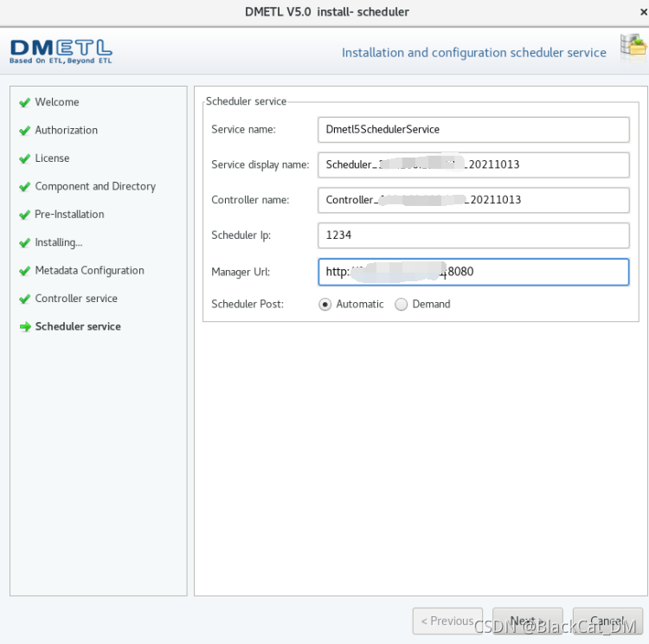
Task: Click the Welcome step checkmark icon
Action: [x=25, y=102]
